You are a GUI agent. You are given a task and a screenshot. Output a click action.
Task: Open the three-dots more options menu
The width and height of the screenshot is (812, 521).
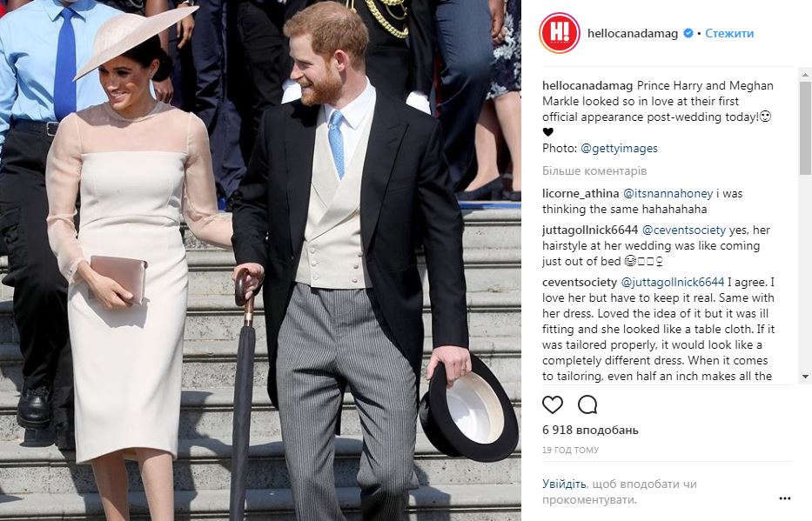tap(784, 498)
